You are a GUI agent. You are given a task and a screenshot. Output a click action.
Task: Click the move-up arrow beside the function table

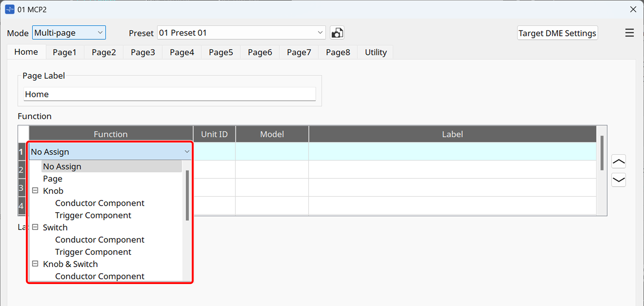click(x=618, y=162)
